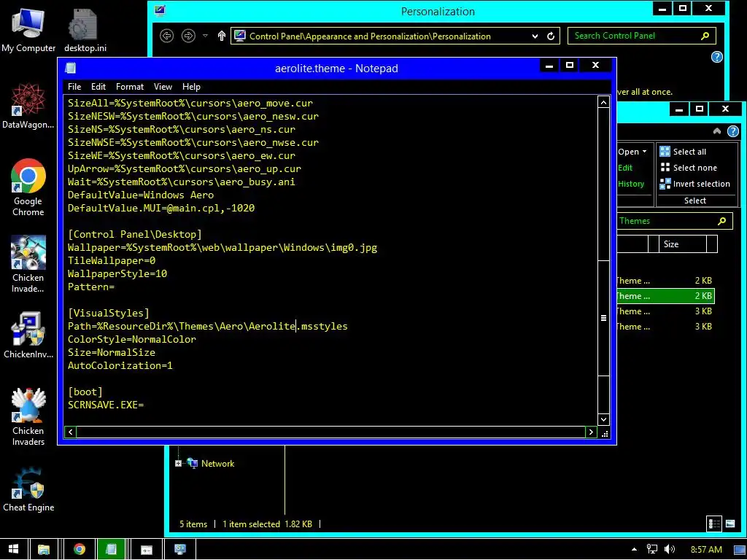This screenshot has height=560, width=747.
Task: Click the Forward arrow in Personalization window
Action: click(x=189, y=36)
